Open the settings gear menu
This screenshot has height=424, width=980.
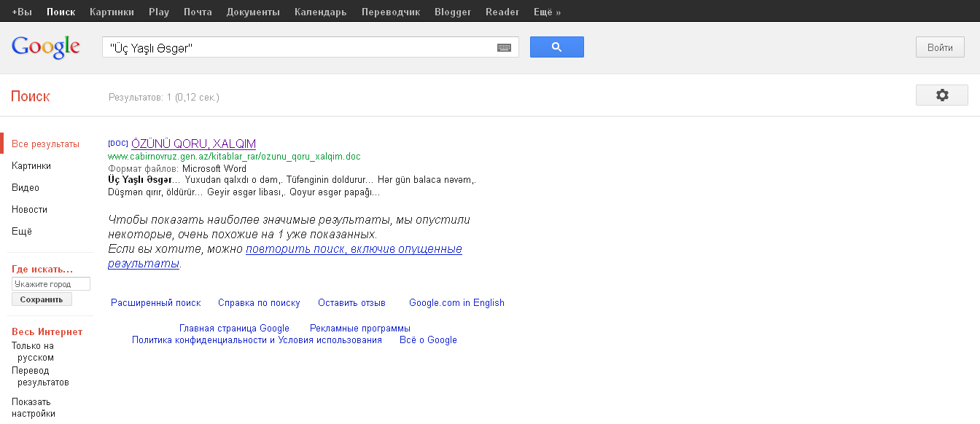942,95
